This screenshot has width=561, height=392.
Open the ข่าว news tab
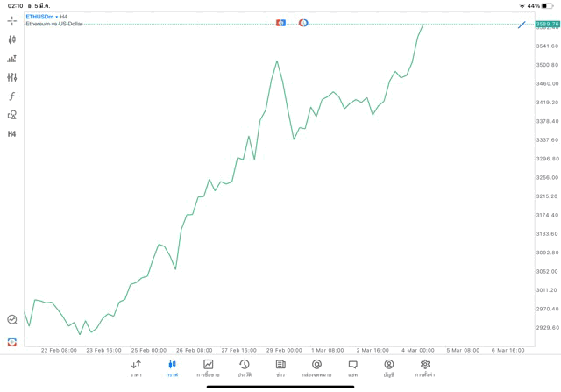[x=280, y=367]
